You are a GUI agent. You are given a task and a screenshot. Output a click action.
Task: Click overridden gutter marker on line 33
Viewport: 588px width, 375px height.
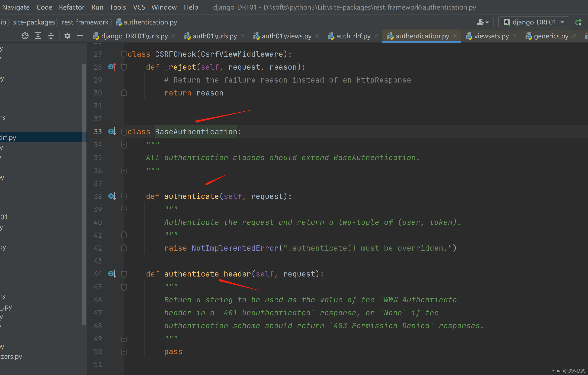(x=112, y=131)
